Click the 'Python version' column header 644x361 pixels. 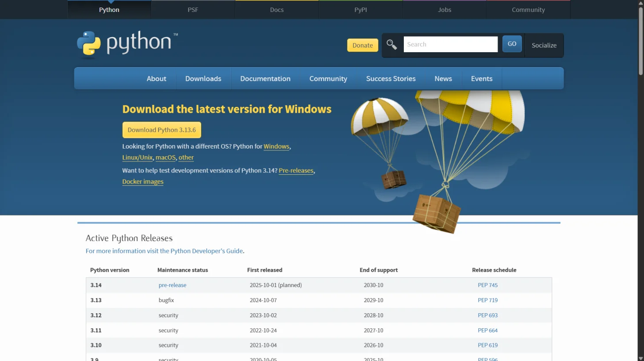(110, 270)
